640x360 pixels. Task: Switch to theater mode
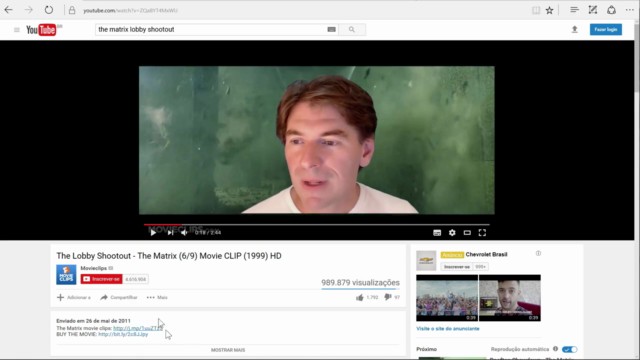[x=467, y=233]
